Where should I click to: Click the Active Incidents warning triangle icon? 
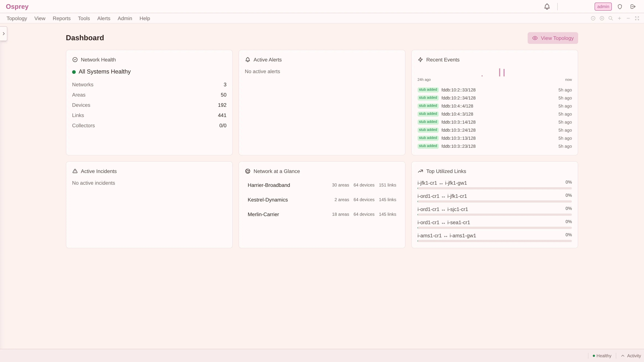click(x=75, y=171)
